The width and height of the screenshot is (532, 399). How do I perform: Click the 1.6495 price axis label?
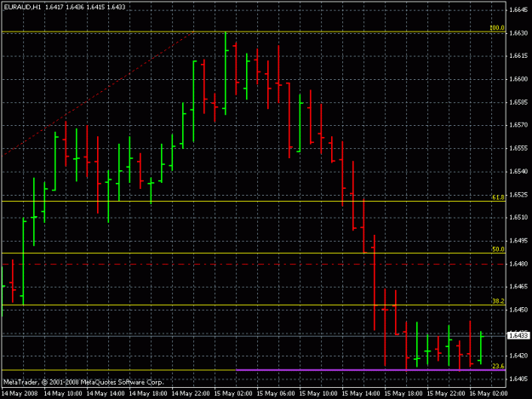(x=518, y=241)
